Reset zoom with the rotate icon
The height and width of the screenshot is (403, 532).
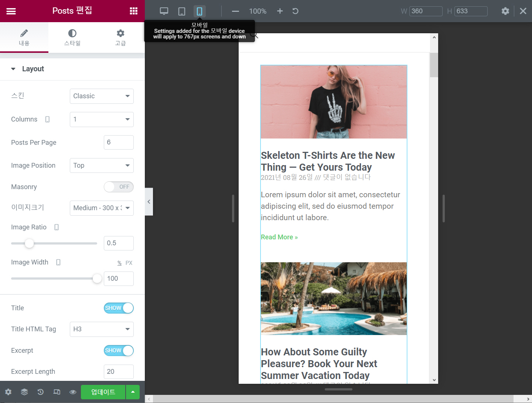click(295, 11)
